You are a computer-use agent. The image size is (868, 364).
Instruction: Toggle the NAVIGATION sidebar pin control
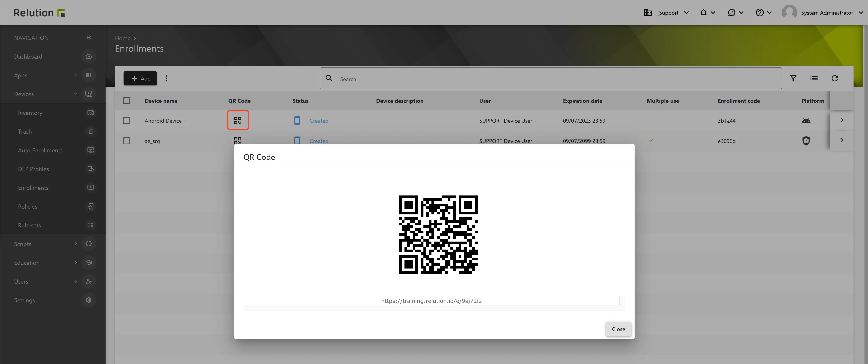click(x=89, y=38)
